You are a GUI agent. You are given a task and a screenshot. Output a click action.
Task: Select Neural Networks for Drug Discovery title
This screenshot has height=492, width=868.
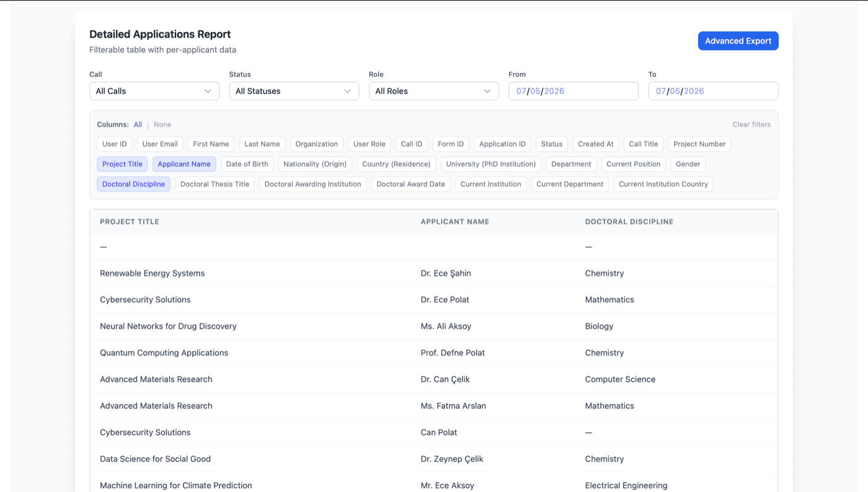[x=168, y=327]
